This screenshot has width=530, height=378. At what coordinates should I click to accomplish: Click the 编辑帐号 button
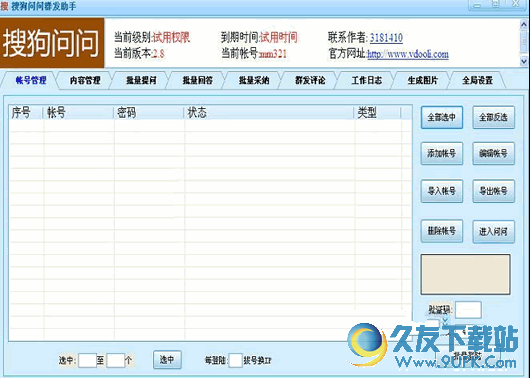(x=493, y=153)
